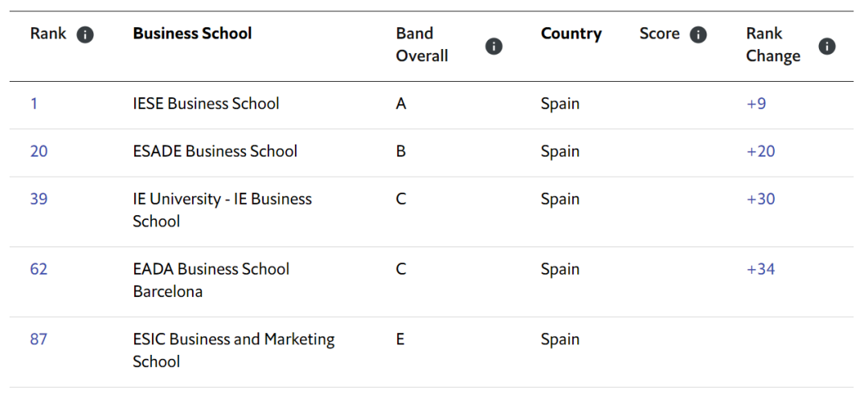868x395 pixels.
Task: Click the +34 rank change value
Action: point(760,269)
